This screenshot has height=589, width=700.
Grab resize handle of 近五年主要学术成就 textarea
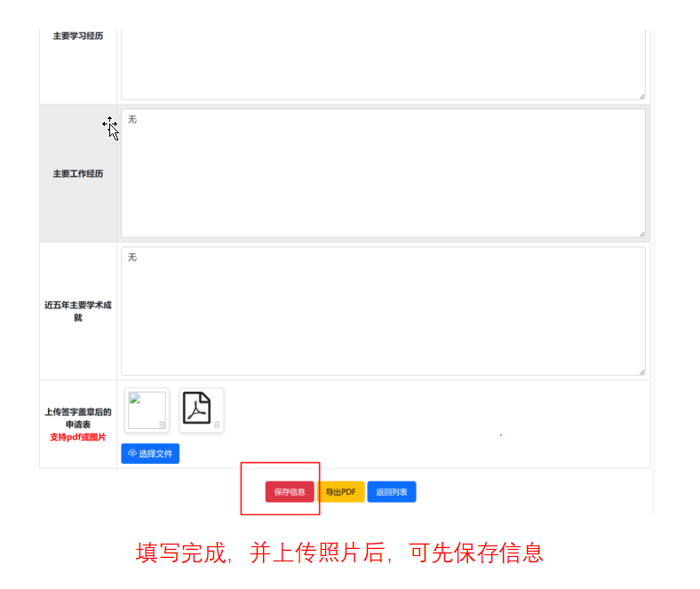click(642, 372)
